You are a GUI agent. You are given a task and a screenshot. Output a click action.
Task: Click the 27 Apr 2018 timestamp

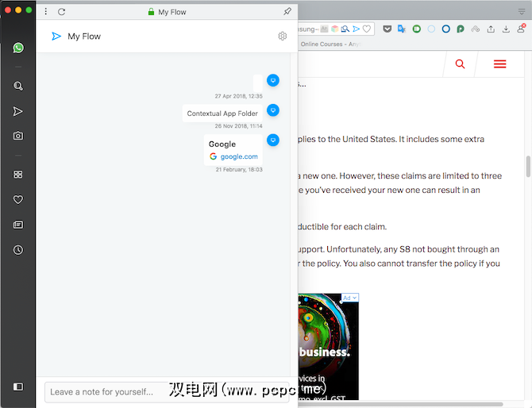(x=238, y=96)
